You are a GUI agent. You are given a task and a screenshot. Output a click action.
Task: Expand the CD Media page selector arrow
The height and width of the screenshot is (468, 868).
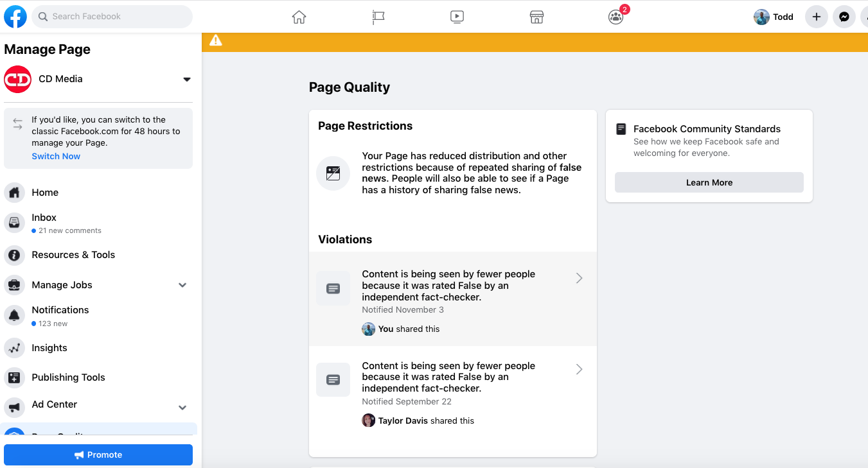point(187,80)
